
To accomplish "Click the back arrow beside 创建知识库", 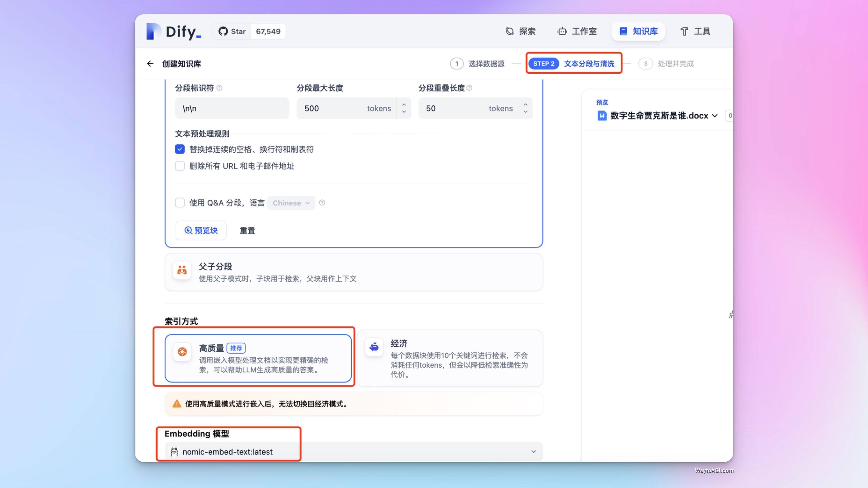I will (150, 64).
